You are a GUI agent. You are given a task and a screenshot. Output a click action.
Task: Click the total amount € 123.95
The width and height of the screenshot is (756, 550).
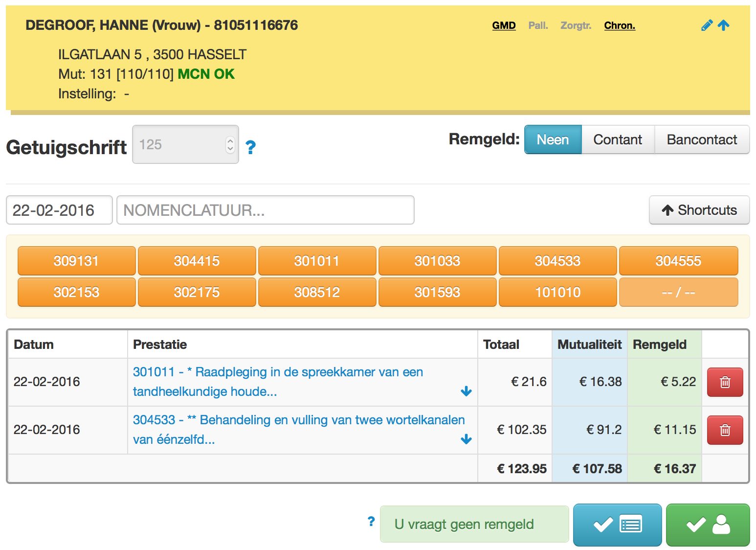click(x=522, y=469)
